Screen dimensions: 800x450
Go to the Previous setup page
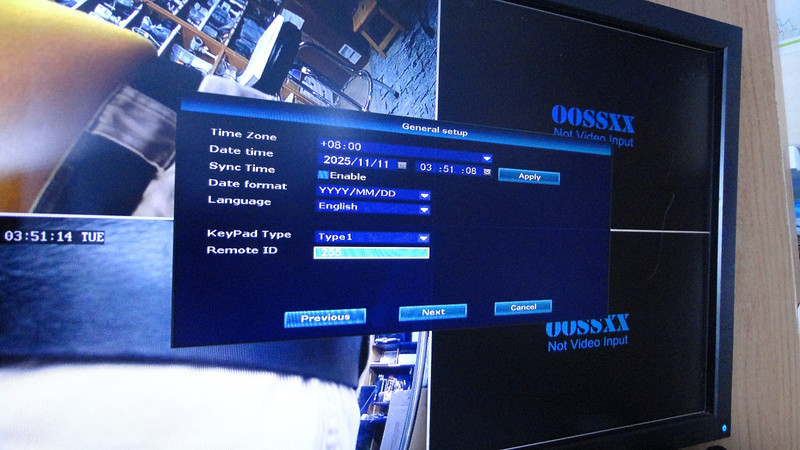click(325, 317)
